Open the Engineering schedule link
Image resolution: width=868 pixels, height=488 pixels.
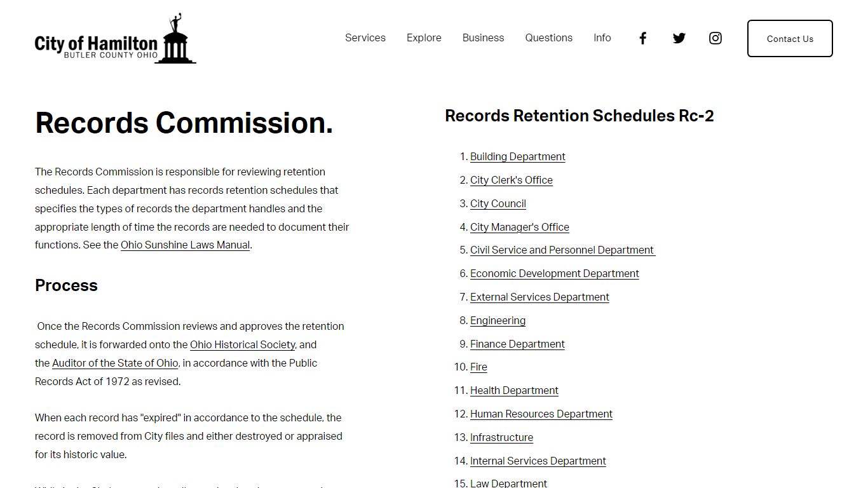coord(498,321)
